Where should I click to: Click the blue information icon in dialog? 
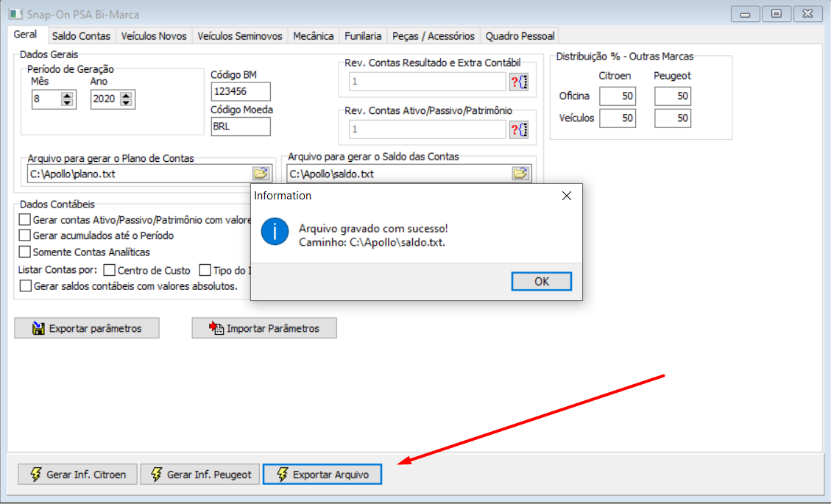click(x=275, y=232)
